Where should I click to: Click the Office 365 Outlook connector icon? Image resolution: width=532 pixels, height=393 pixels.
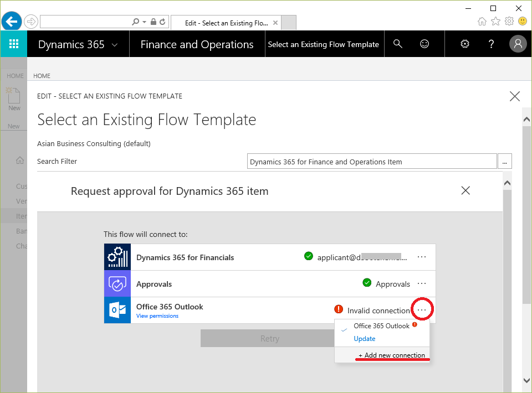(x=117, y=310)
